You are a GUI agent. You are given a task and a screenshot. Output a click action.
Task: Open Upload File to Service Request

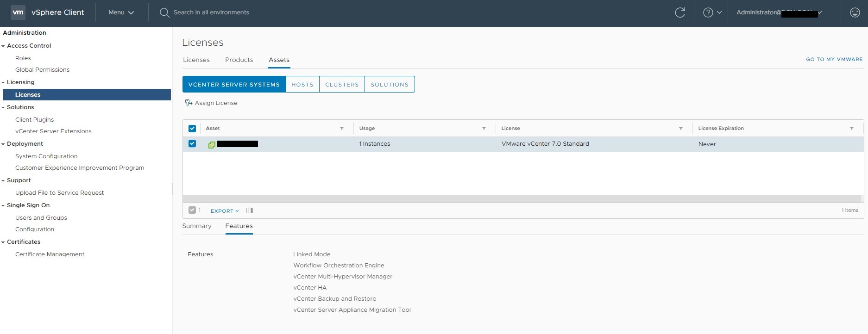click(59, 193)
